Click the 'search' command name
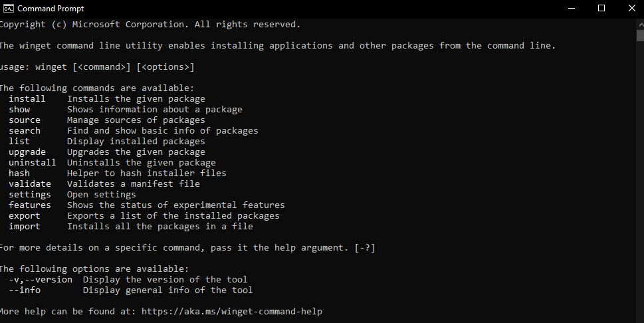Viewport: 644px width, 323px height. [x=25, y=131]
